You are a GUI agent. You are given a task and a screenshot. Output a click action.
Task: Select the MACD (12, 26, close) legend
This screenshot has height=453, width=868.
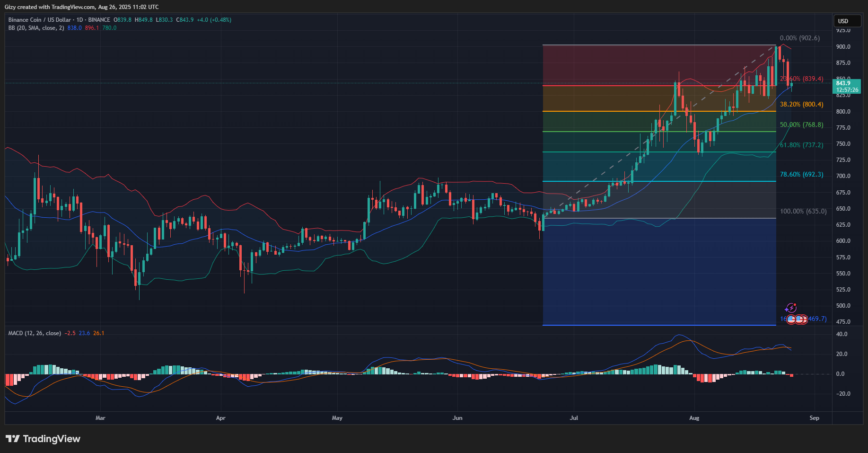(35, 333)
